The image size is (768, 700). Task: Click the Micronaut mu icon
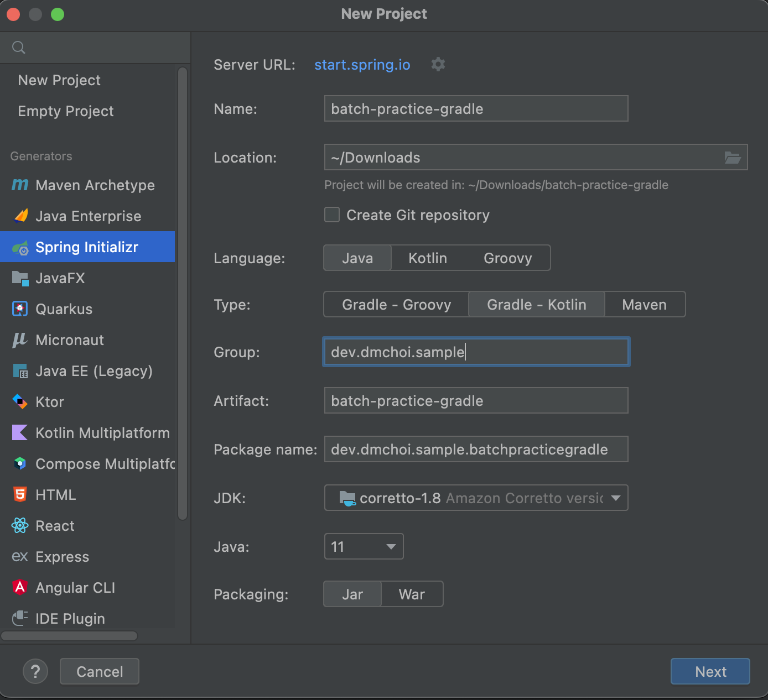click(20, 340)
